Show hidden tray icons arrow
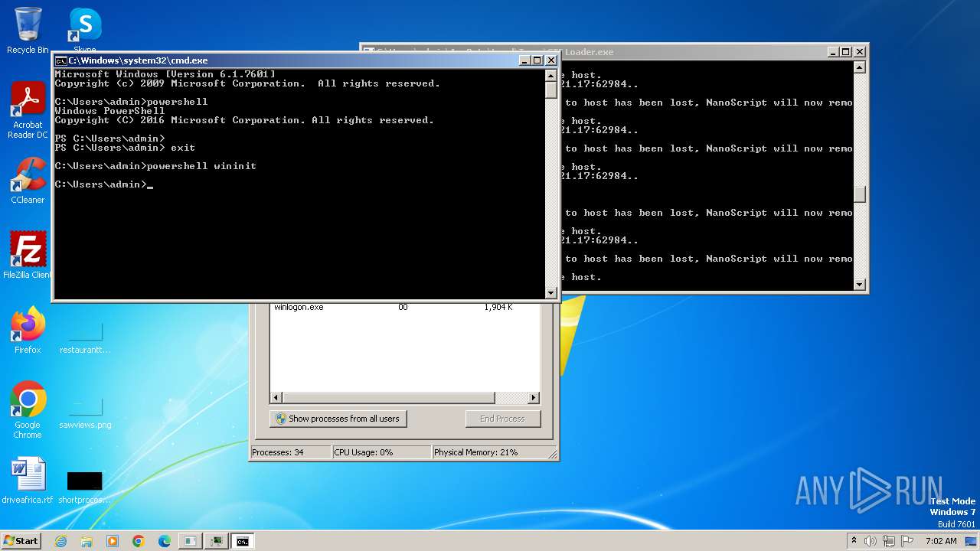Screen dimensions: 980x551 854,541
